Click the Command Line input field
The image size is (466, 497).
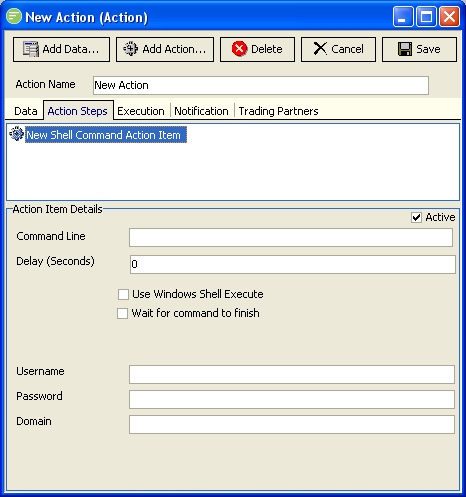[291, 237]
